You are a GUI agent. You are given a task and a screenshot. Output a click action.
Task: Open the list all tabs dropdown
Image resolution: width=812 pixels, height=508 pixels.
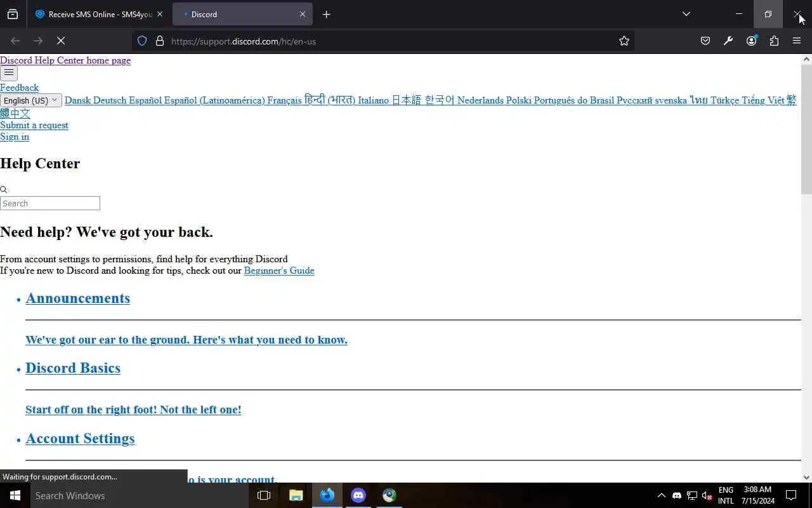pyautogui.click(x=686, y=14)
